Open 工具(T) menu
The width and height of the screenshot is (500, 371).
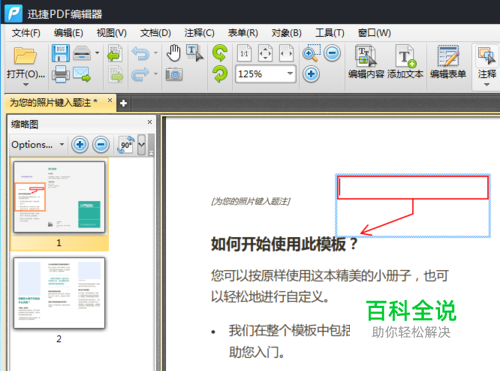pyautogui.click(x=330, y=33)
